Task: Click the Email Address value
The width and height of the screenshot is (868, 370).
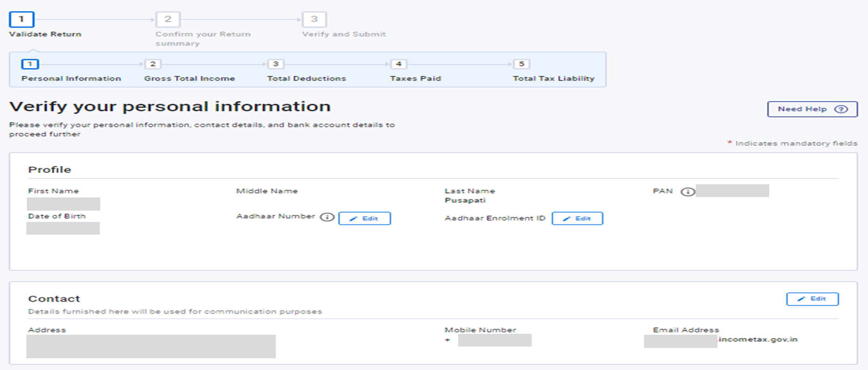Action: pos(720,340)
